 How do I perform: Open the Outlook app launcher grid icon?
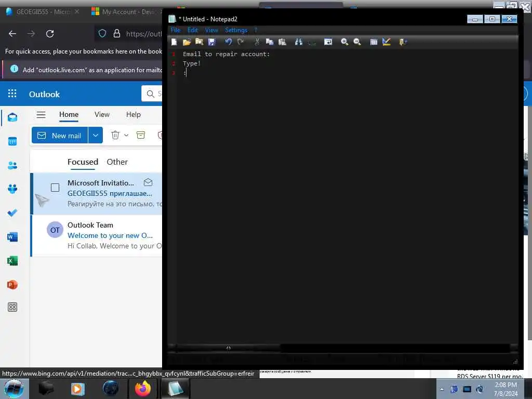[12, 94]
